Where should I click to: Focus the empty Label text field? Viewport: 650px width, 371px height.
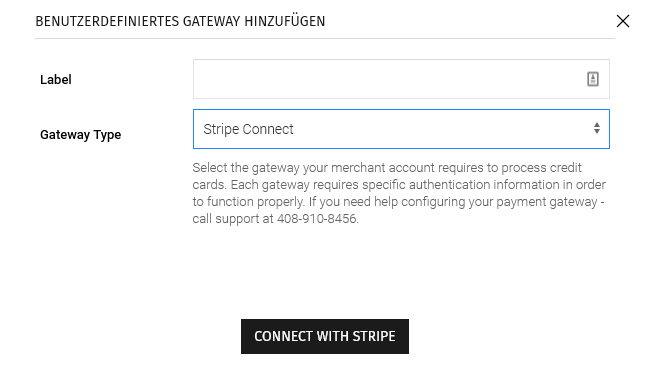point(401,79)
